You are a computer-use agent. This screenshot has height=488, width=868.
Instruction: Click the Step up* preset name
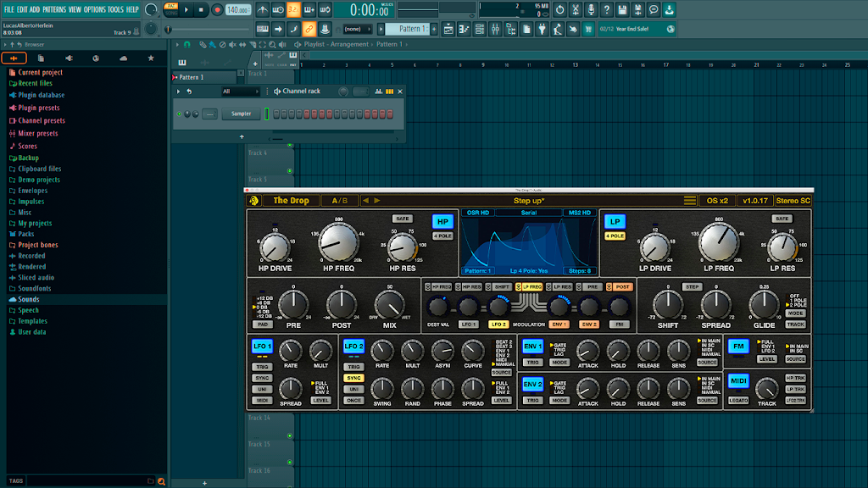pos(529,201)
